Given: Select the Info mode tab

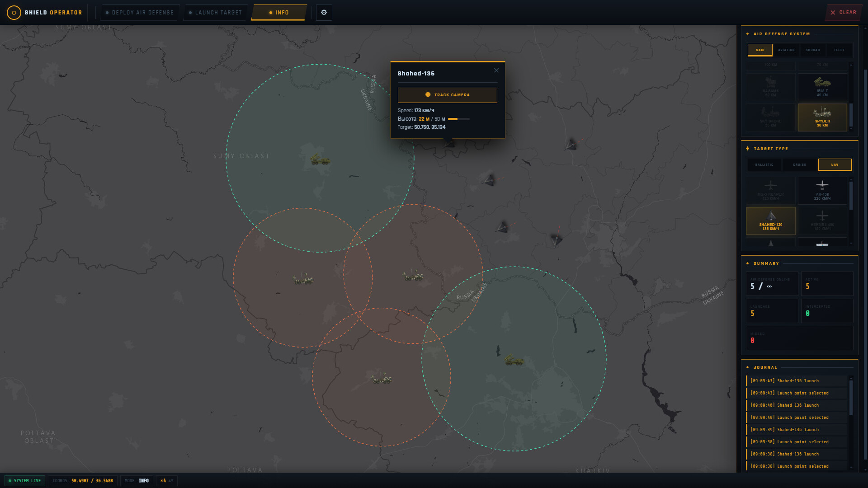Looking at the screenshot, I should (279, 13).
